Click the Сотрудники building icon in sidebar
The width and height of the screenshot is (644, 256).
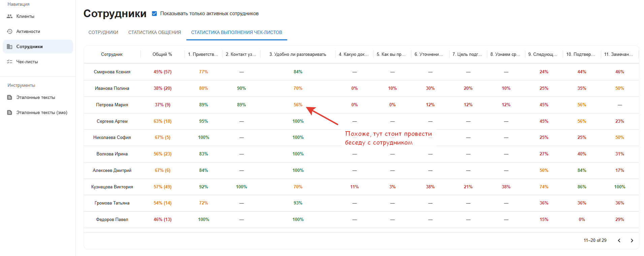coord(9,46)
